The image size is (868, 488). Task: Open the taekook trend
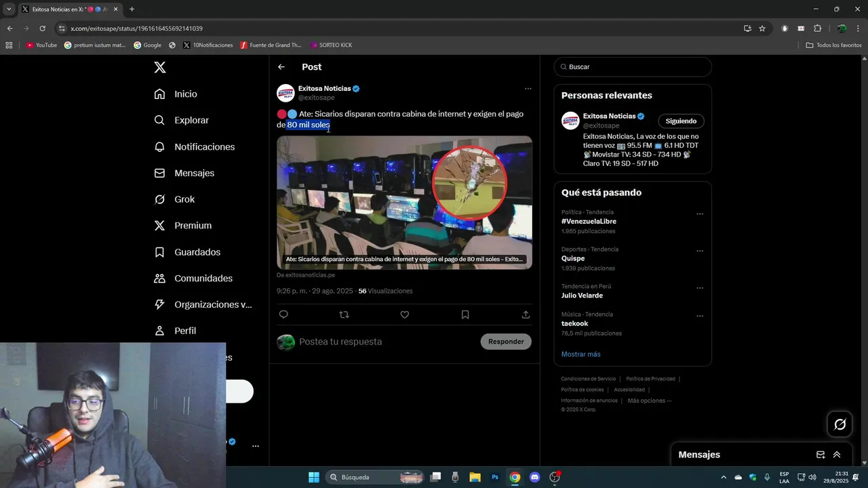[575, 324]
